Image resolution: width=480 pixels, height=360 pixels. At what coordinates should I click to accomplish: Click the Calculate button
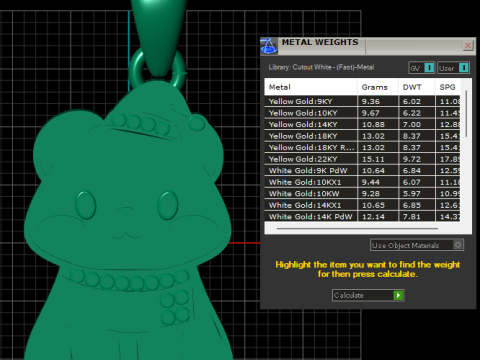tap(368, 295)
